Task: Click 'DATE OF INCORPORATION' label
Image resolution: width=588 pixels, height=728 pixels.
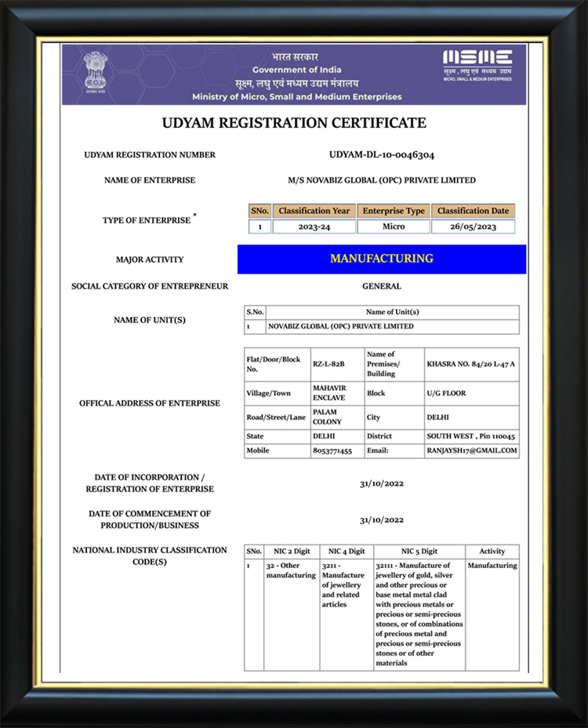Action: (150, 483)
